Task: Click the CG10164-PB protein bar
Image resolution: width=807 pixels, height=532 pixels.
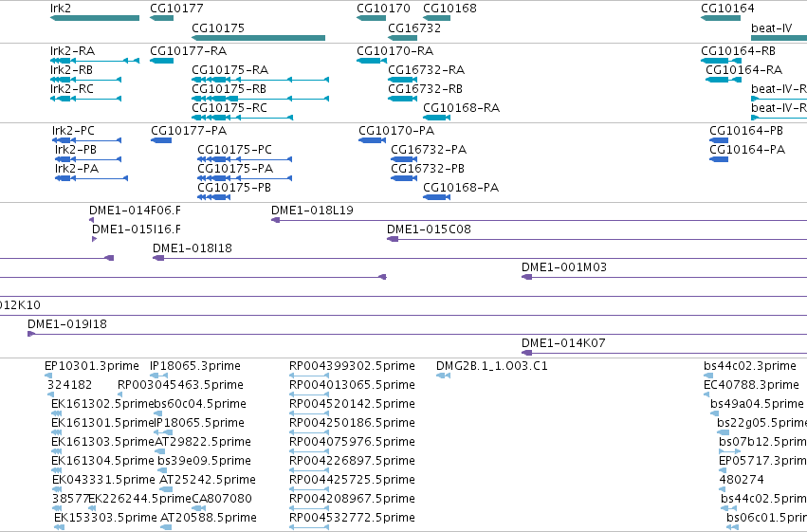Action: pos(719,140)
